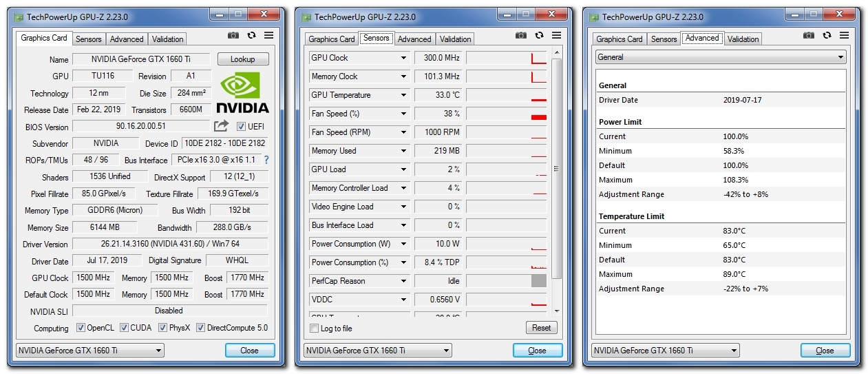Open GPU selector dropdown in Graphics Card window
This screenshot has width=868, height=374.
click(x=89, y=351)
